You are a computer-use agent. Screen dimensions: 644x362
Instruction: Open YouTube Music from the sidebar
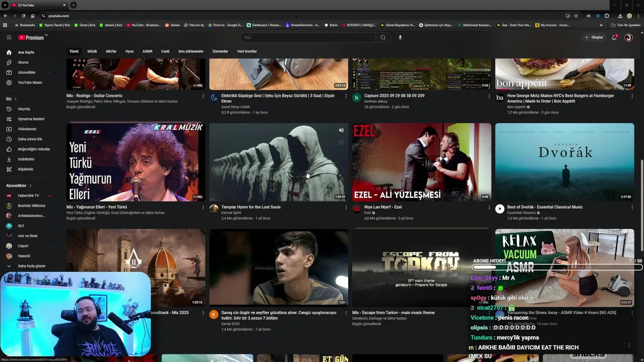click(30, 82)
